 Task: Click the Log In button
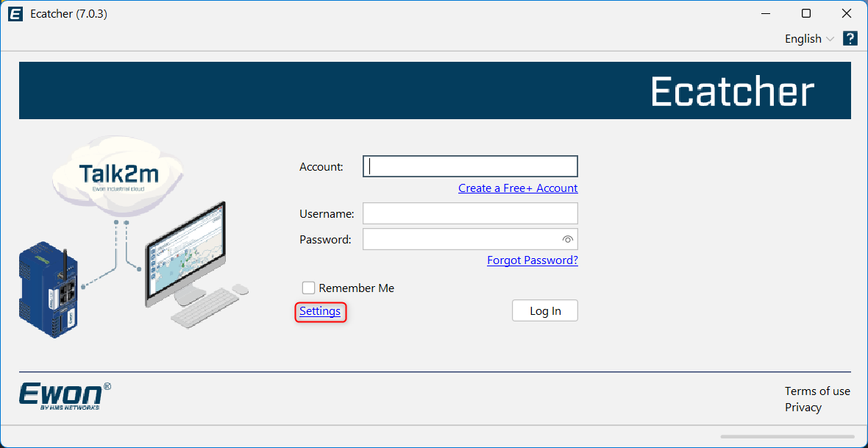pos(545,310)
